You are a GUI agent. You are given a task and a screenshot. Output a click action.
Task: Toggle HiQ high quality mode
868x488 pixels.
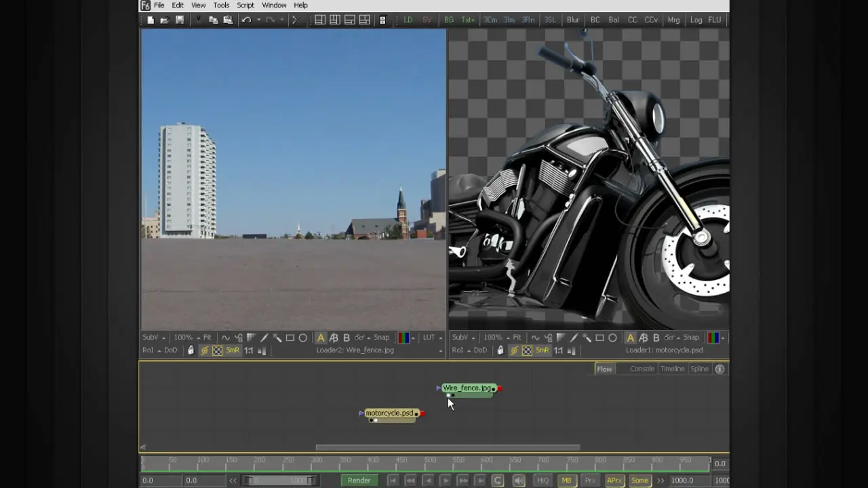542,481
